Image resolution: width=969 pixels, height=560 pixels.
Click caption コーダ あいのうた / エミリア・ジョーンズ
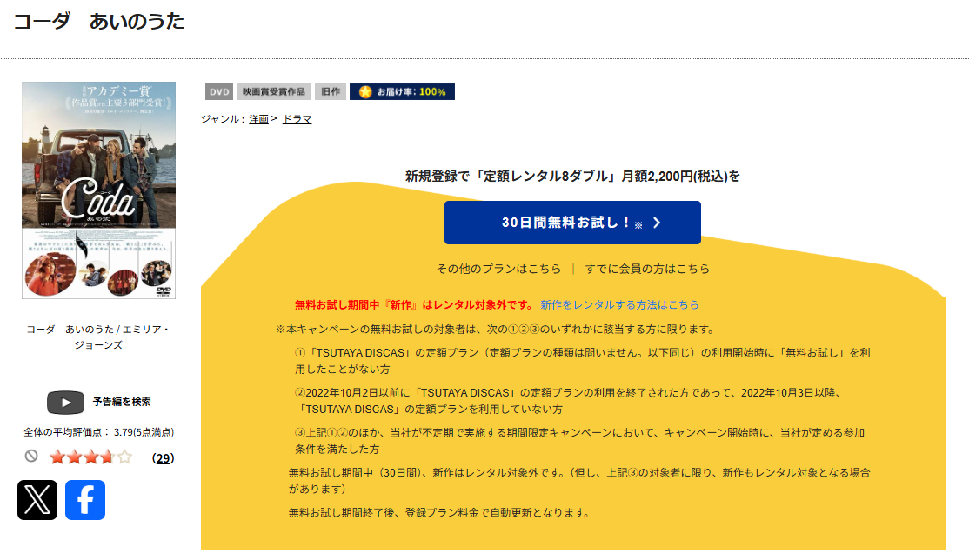pyautogui.click(x=98, y=337)
